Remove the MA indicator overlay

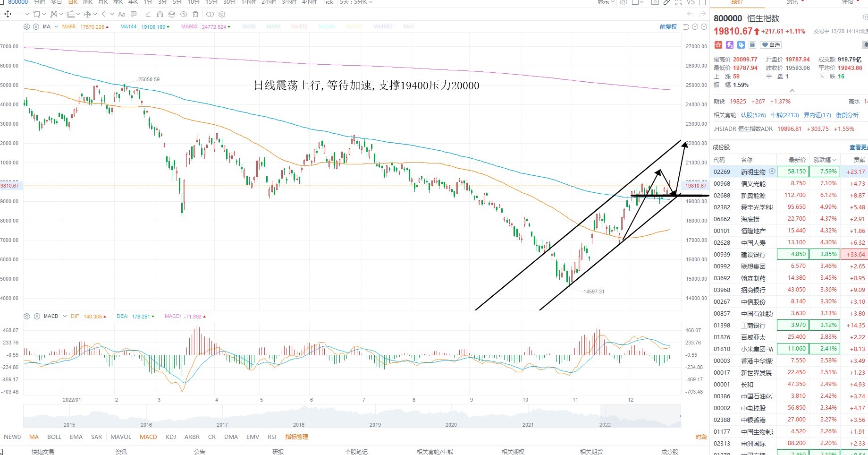[36, 27]
